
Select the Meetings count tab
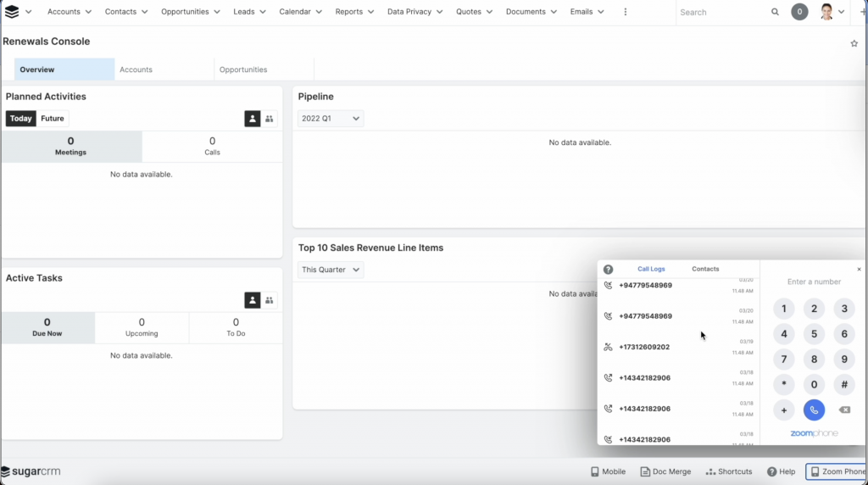click(71, 146)
